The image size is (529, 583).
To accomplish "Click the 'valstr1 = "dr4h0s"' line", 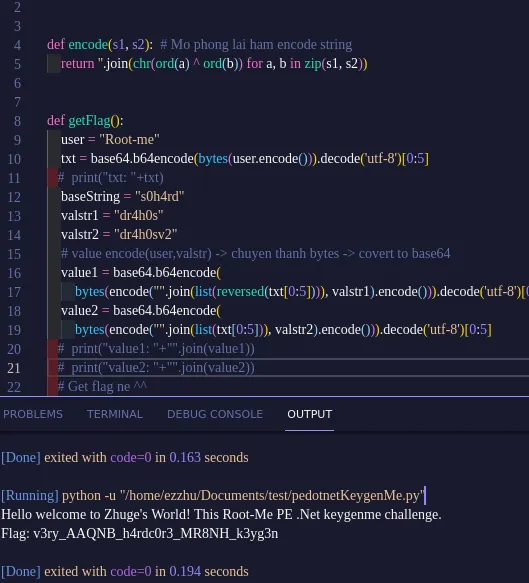I will (112, 215).
